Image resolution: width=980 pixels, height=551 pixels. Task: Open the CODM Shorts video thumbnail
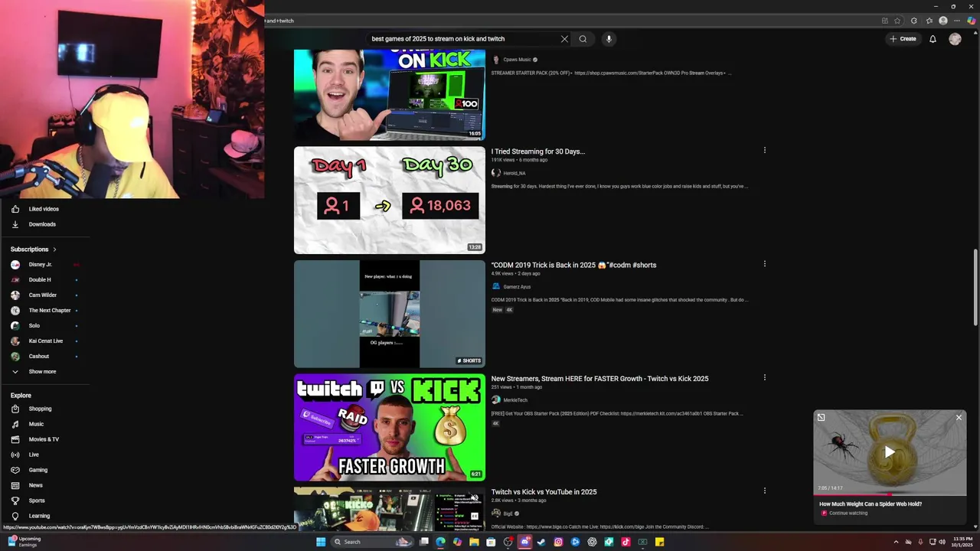point(390,314)
